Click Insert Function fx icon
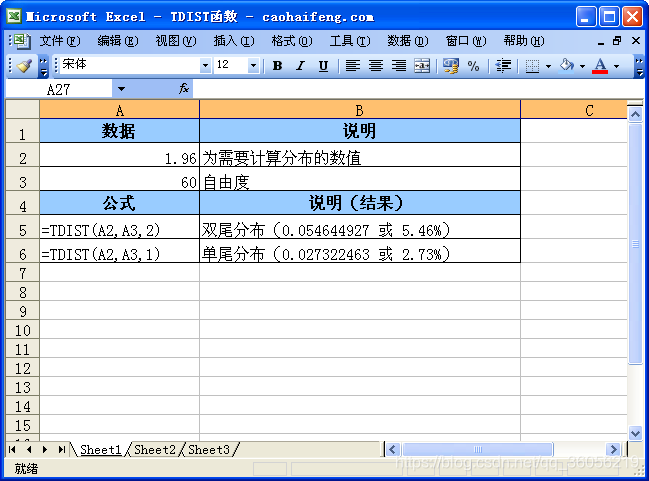This screenshot has height=481, width=649. [184, 88]
